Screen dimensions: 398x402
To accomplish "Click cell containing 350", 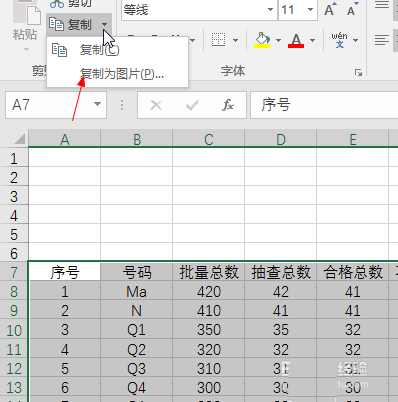I will (209, 330).
